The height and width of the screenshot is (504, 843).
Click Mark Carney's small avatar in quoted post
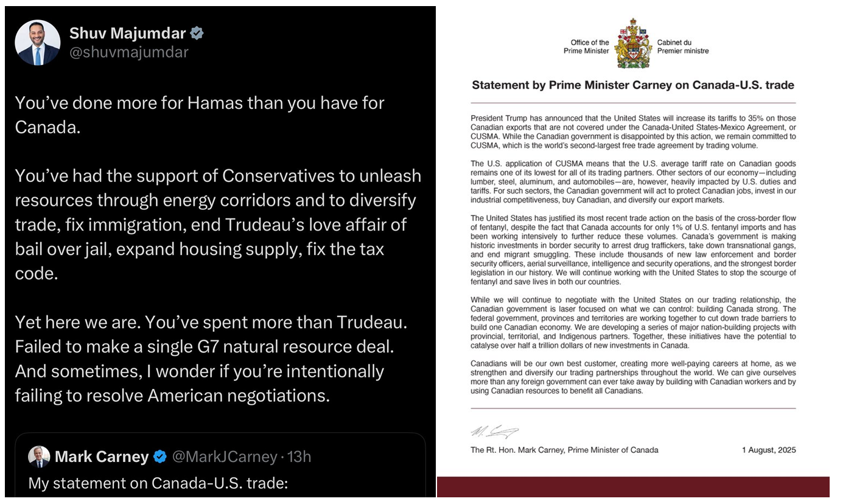pyautogui.click(x=39, y=457)
